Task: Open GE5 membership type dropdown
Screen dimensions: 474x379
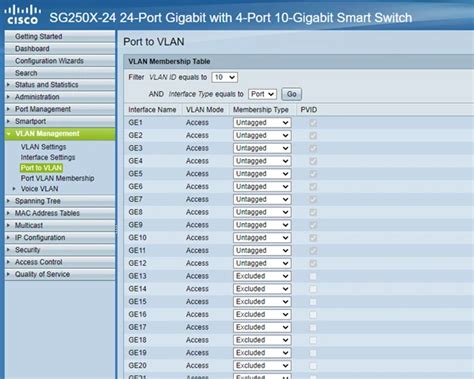Action: (x=262, y=174)
